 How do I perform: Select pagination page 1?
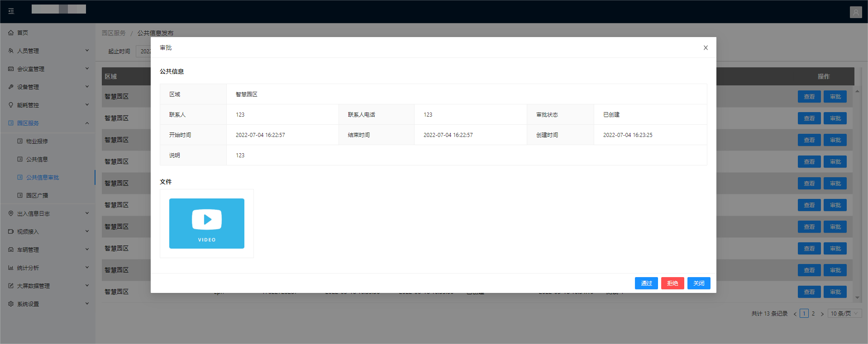tap(804, 313)
